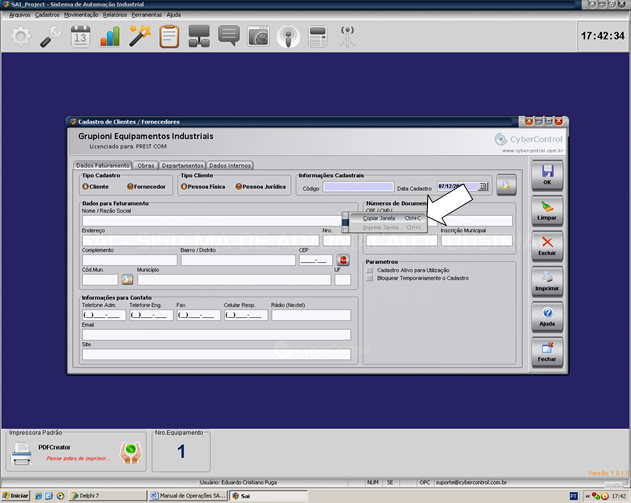Click the gear settings icon in toolbar
The image size is (631, 503).
coord(20,37)
